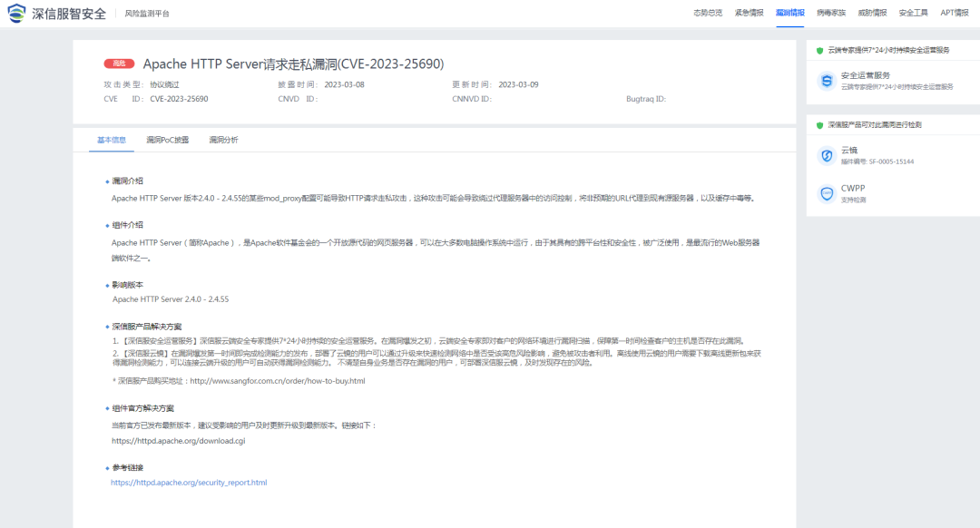Screen dimensions: 980x528
Task: Click affected version text Apache HTTP Server 2.4.0 - 2.4.55
Action: [171, 299]
